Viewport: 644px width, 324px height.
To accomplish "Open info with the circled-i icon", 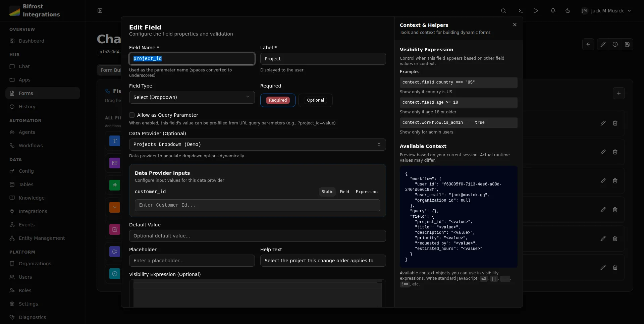I will 615,44.
